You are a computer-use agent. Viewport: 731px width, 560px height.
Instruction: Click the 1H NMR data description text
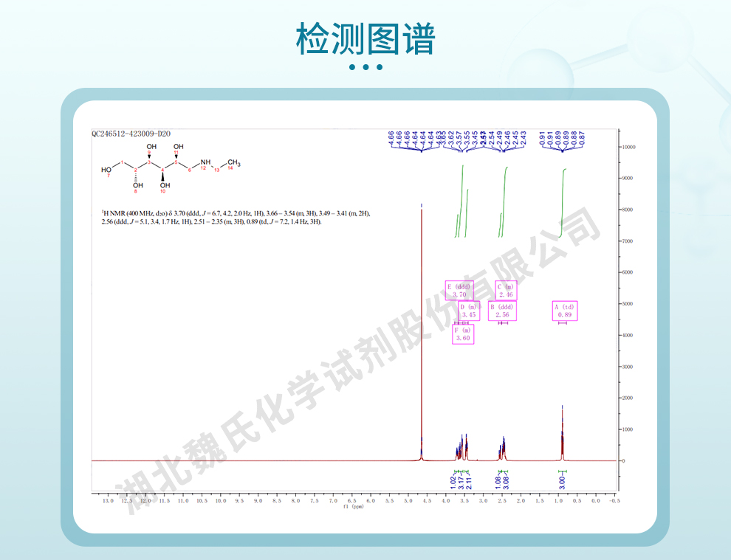click(x=236, y=217)
